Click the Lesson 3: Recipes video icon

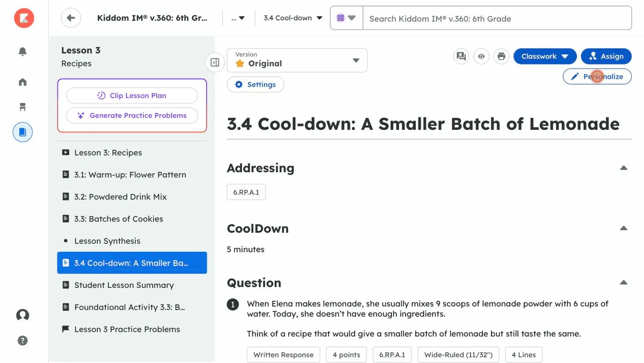click(65, 152)
